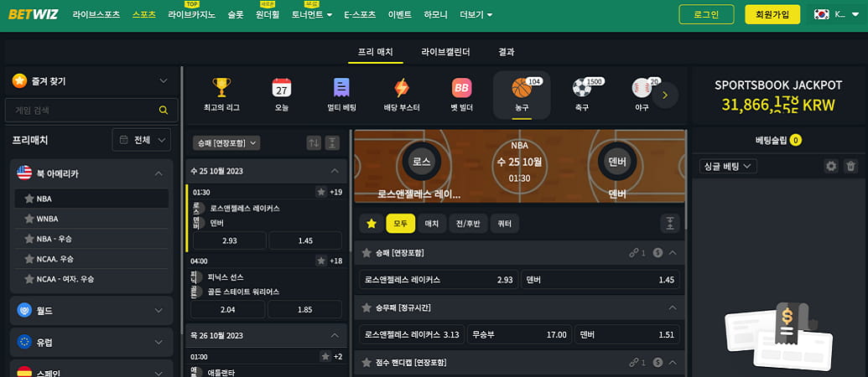Click the 모두 market filter
The width and height of the screenshot is (868, 377).
point(401,224)
